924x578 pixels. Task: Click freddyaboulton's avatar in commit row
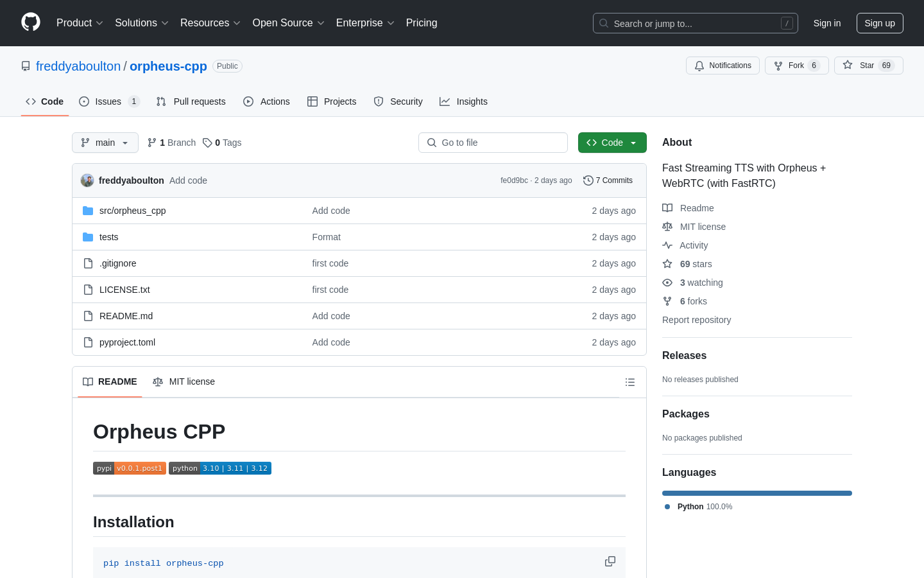pos(87,180)
